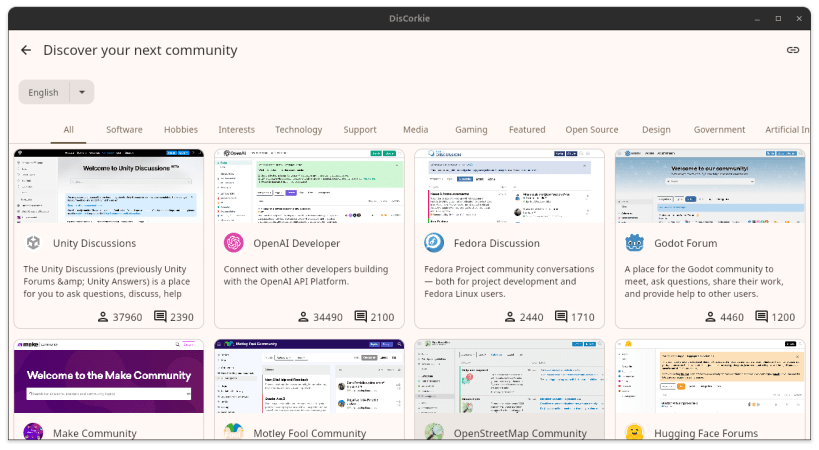Open the Godot Forum screenshot thumbnail

pos(710,186)
